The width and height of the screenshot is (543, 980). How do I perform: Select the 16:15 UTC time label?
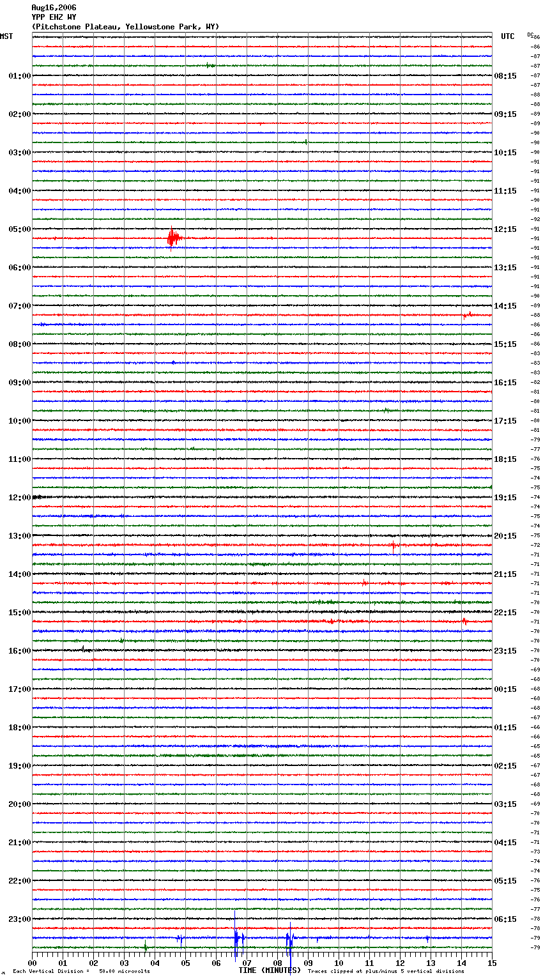(505, 383)
